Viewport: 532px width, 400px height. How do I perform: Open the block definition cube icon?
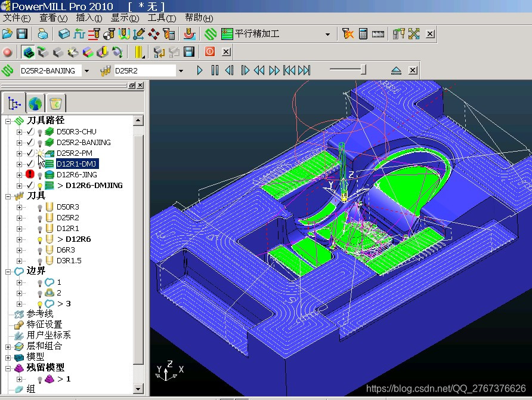coord(64,33)
